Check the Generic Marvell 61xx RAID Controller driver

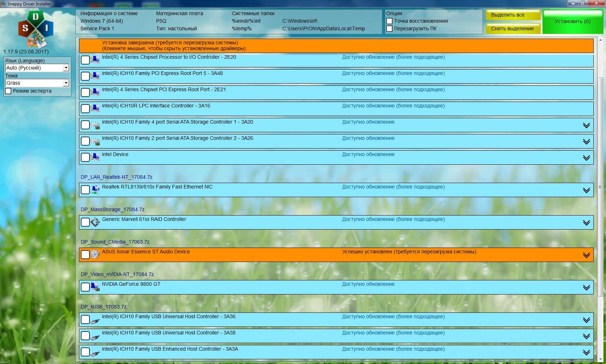[x=85, y=222]
